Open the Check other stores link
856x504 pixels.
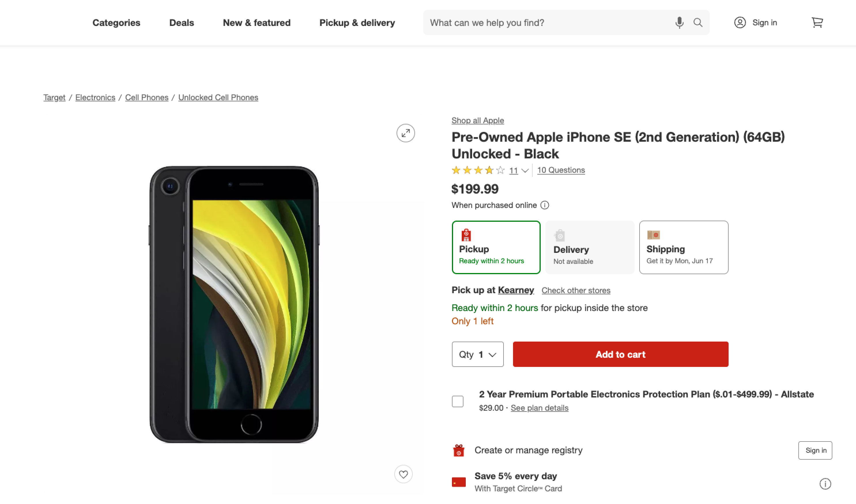coord(576,290)
